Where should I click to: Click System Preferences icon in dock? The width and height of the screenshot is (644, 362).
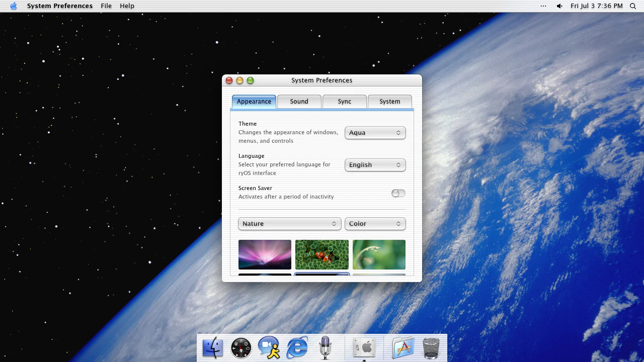pos(364,347)
